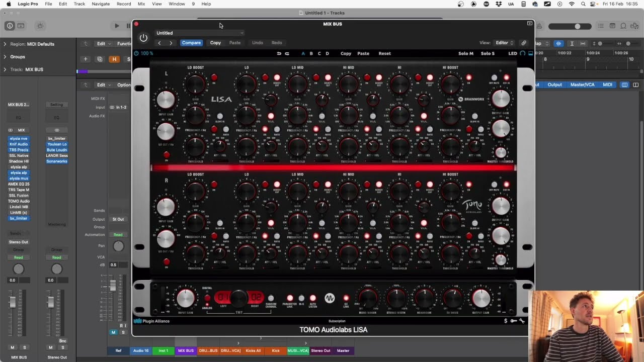Open the Edit dropdown in tracks toolbar
The width and height of the screenshot is (644, 362).
tap(103, 44)
